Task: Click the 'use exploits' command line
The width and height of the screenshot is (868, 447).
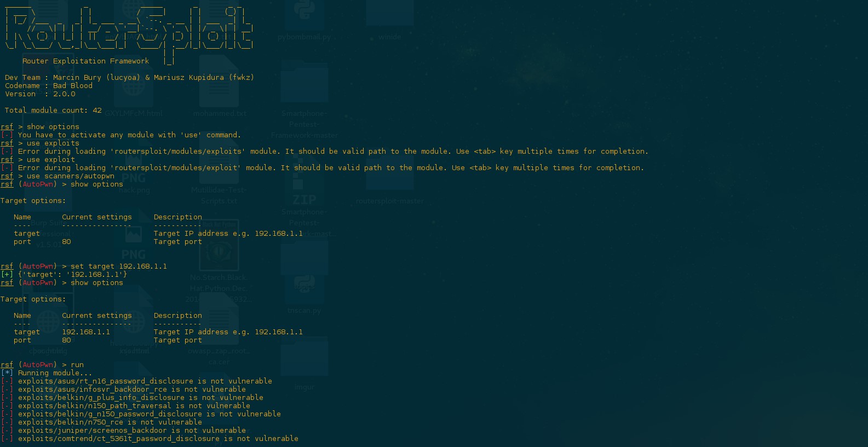Action: click(40, 143)
